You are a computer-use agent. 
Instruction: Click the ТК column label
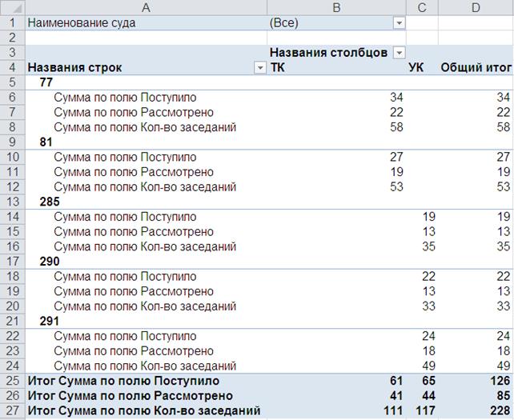[x=277, y=67]
